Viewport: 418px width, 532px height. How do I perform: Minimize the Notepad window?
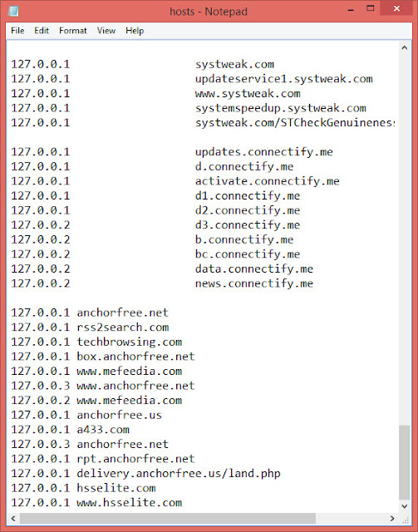352,9
